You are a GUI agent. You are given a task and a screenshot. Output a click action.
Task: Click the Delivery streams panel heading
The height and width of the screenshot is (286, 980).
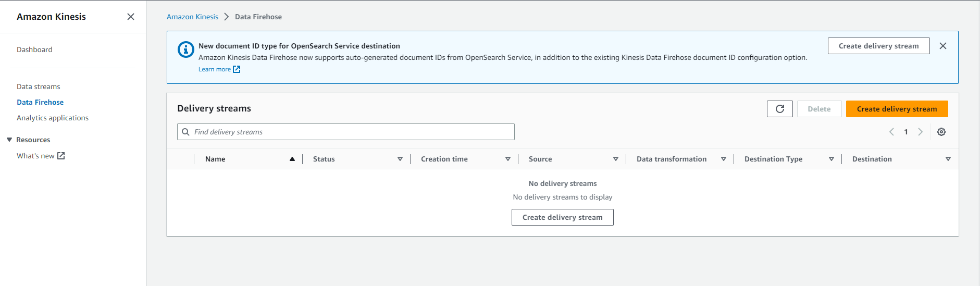pyautogui.click(x=214, y=108)
